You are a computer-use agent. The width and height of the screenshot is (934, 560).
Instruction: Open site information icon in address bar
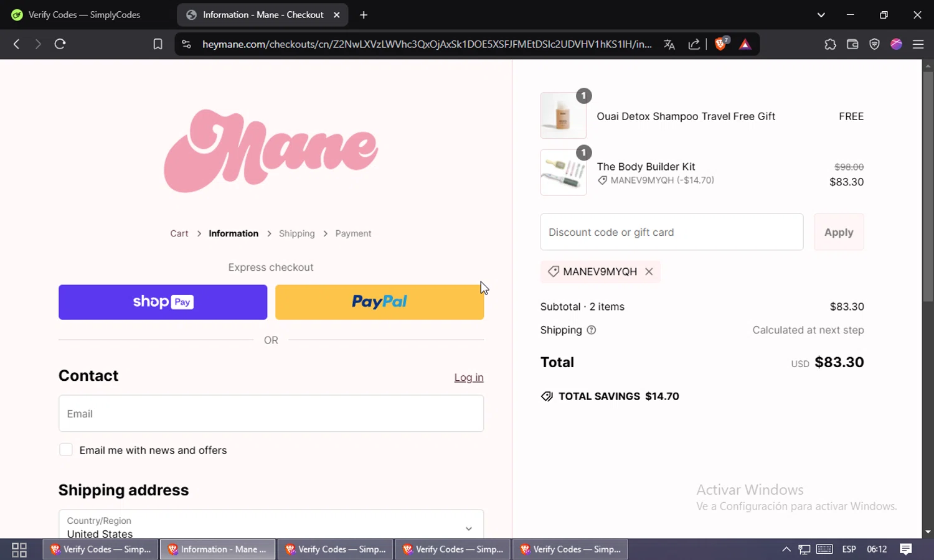click(x=186, y=44)
